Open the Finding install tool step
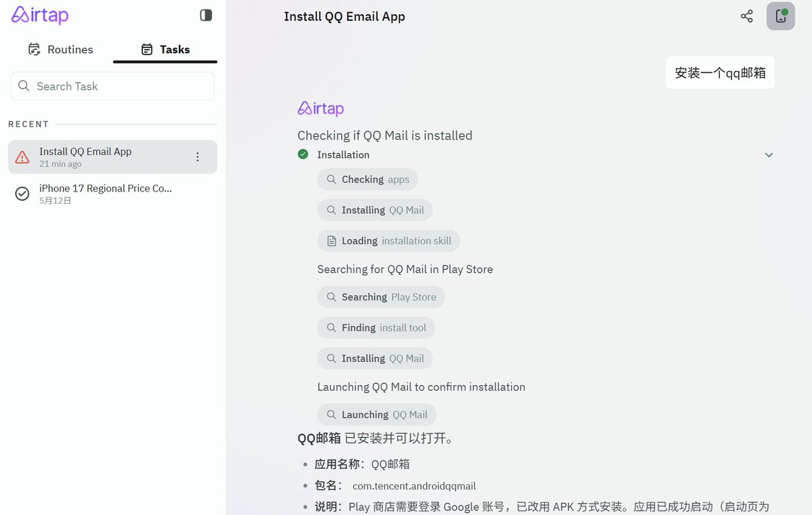This screenshot has height=515, width=812. click(x=376, y=328)
